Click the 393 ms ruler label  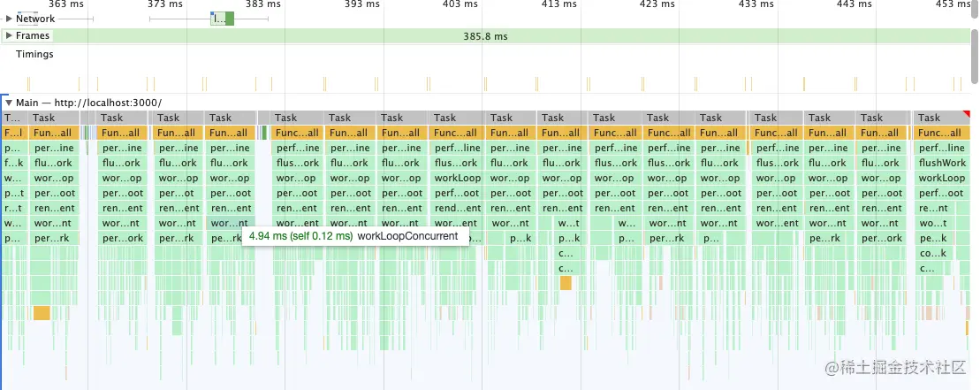(x=362, y=4)
